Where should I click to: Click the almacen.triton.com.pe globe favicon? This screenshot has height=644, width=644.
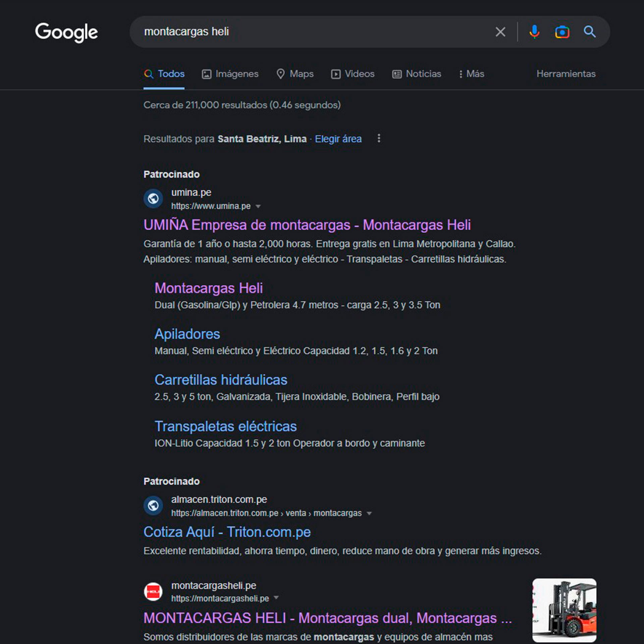(153, 506)
